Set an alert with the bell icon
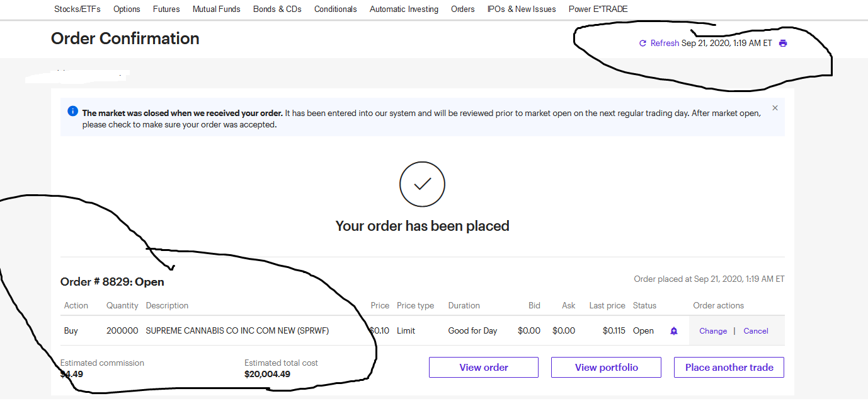Viewport: 868px width, 420px height. coord(674,330)
